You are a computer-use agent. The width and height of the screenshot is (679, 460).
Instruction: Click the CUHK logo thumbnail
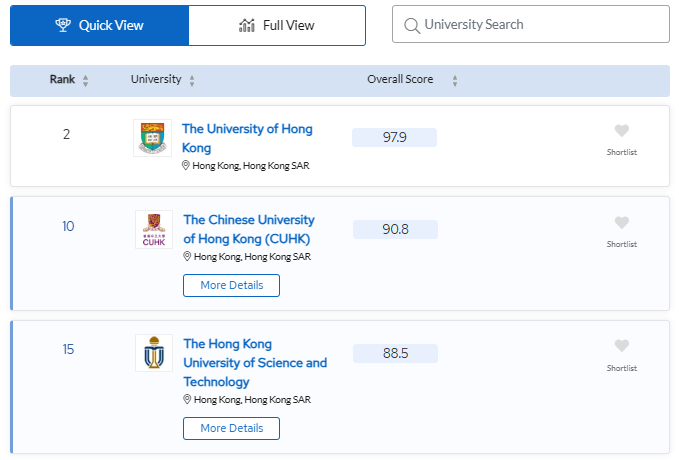154,230
